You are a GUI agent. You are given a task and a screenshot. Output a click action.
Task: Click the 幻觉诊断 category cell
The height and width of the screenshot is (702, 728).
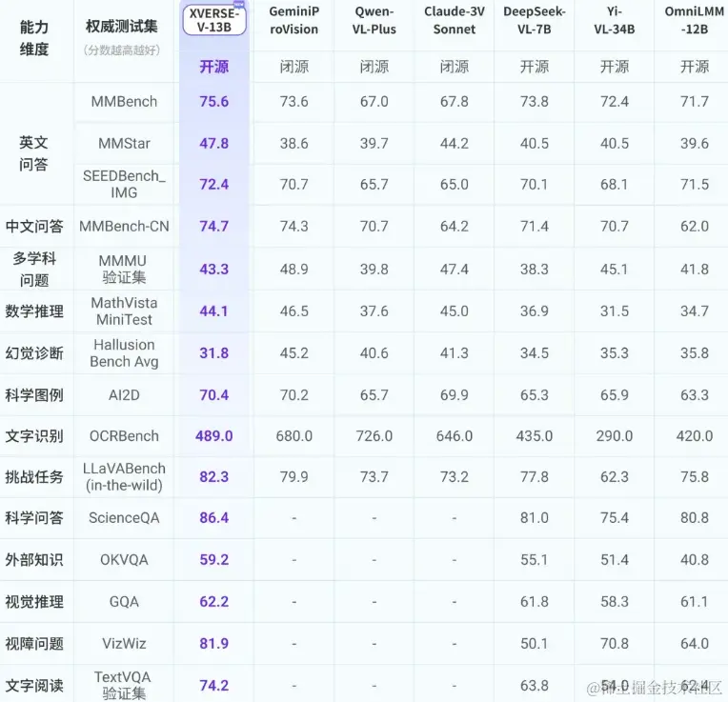34,353
